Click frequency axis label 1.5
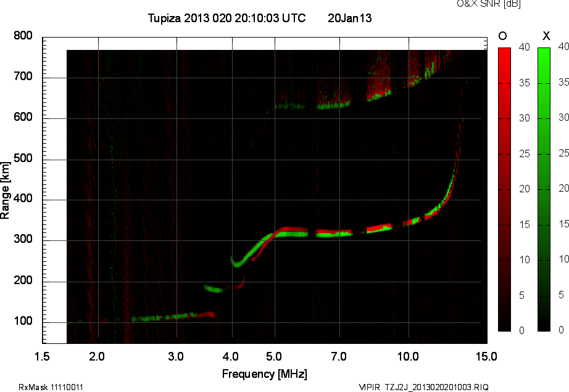This screenshot has width=569, height=392. click(42, 357)
